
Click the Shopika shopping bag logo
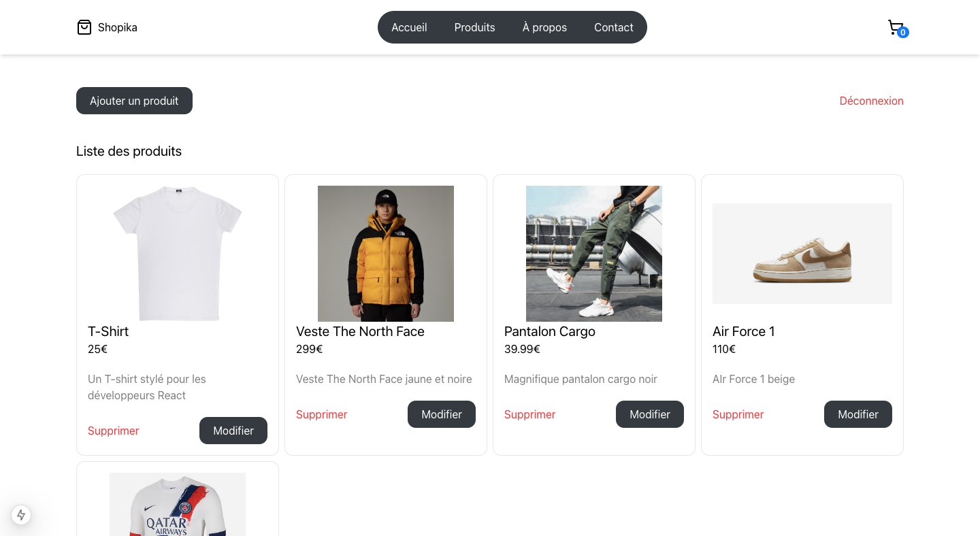[x=84, y=27]
